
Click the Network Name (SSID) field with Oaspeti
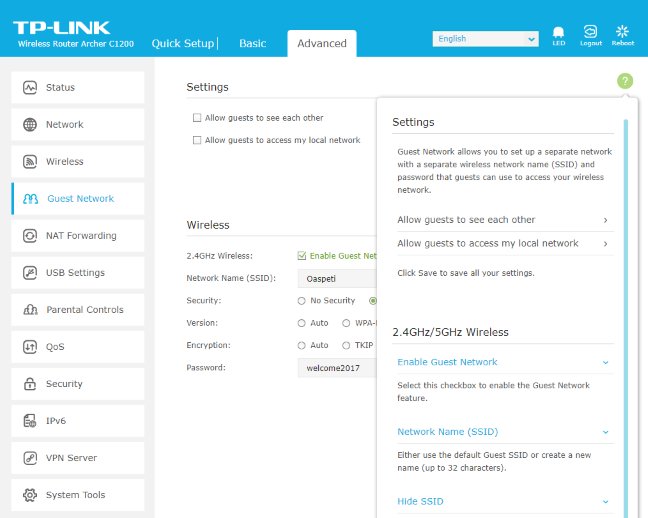pyautogui.click(x=337, y=279)
